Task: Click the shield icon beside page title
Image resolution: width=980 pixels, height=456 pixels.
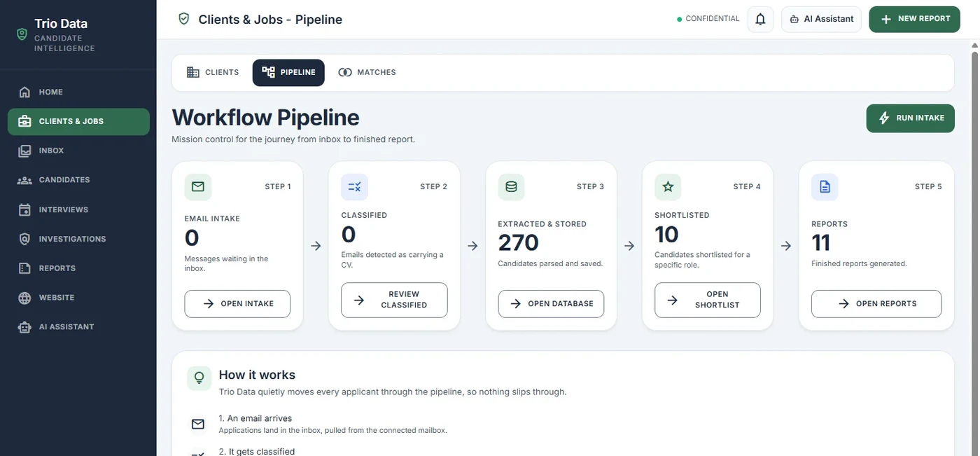Action: tap(184, 19)
